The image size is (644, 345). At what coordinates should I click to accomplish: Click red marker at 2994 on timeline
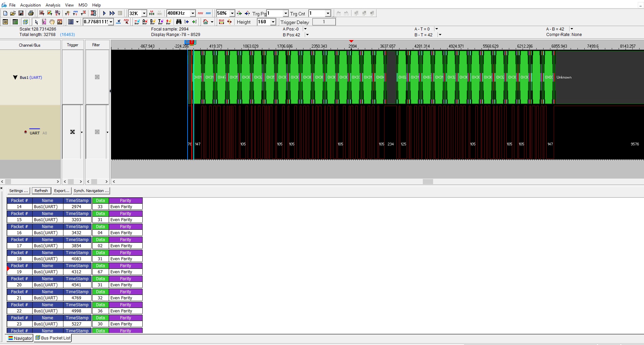(x=351, y=41)
